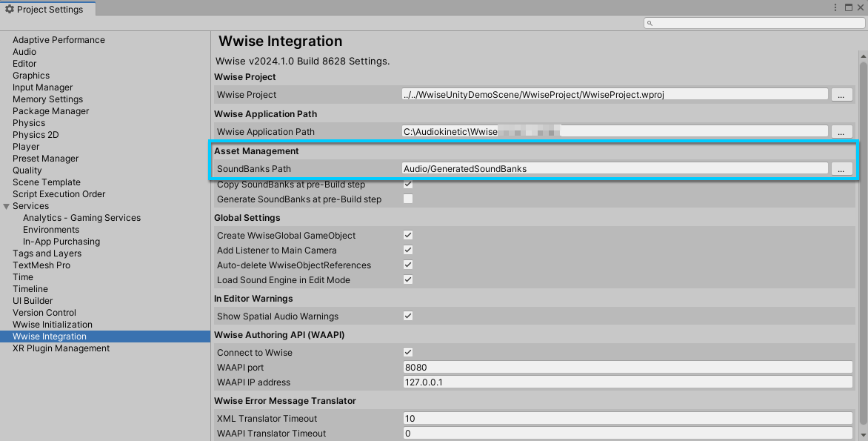The height and width of the screenshot is (441, 868).
Task: Disable Create WwiseGlobal GameObject checkbox
Action: click(x=408, y=236)
